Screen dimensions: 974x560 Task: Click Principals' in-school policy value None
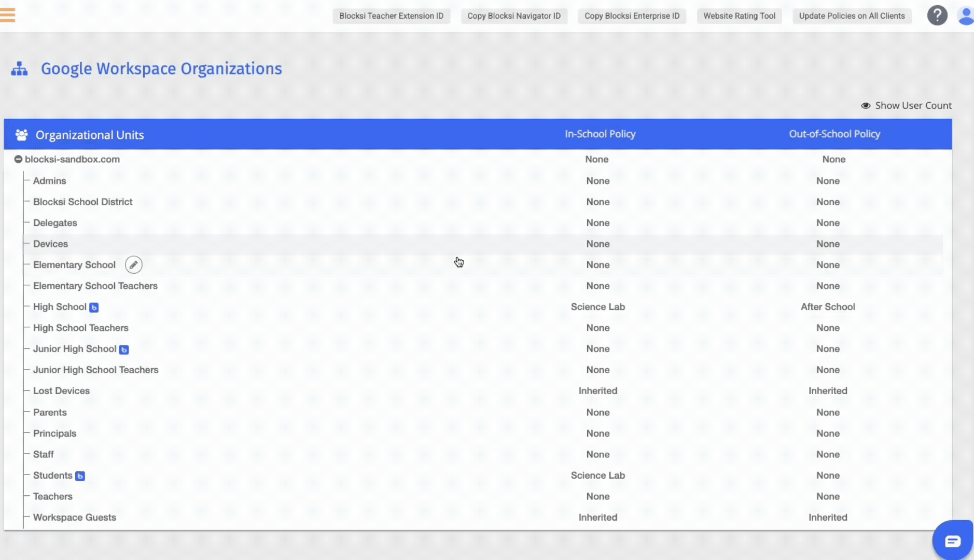click(x=598, y=433)
